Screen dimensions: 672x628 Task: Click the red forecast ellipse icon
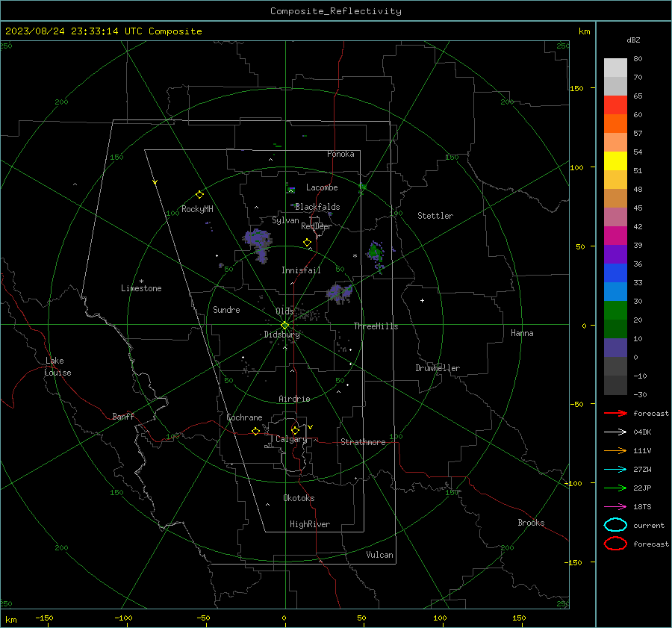click(615, 544)
